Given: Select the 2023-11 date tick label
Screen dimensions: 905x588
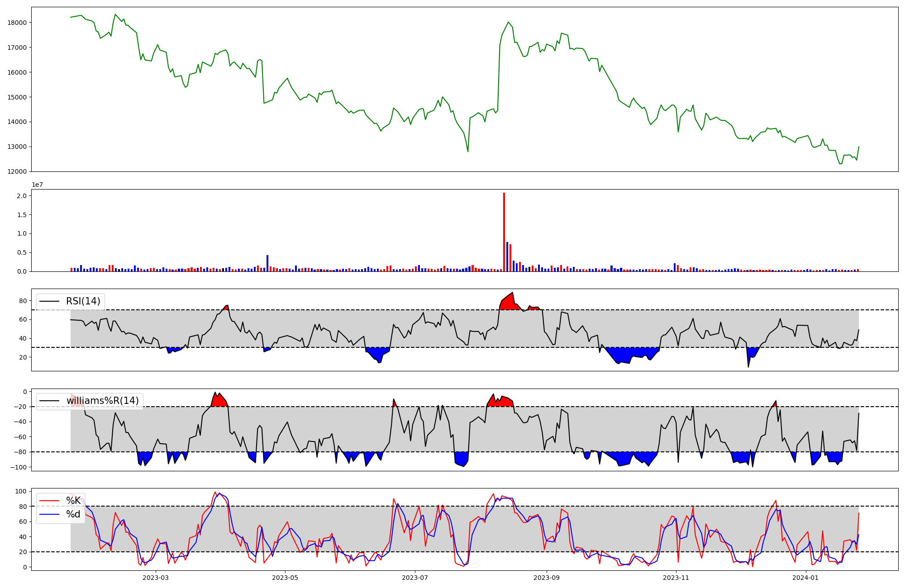Looking at the screenshot, I should pos(676,578).
